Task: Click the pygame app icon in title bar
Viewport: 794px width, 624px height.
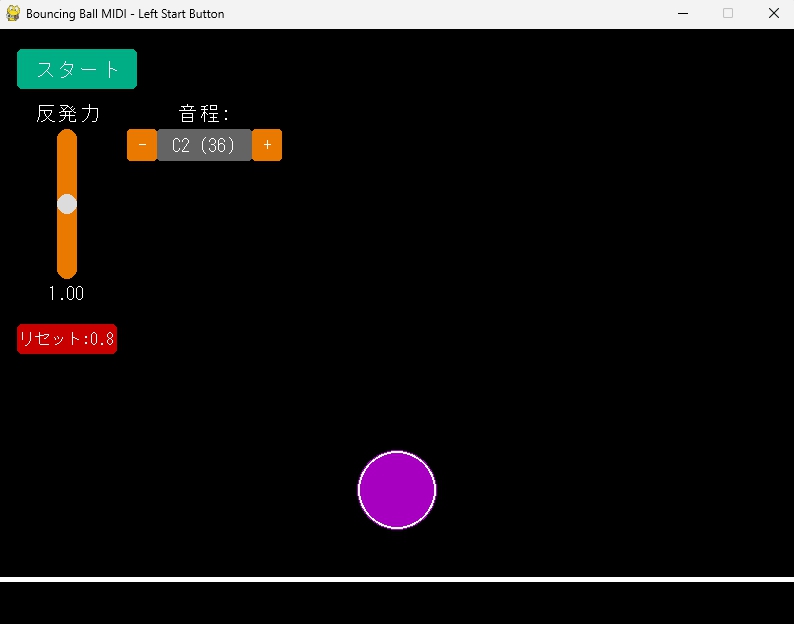Action: click(x=13, y=13)
